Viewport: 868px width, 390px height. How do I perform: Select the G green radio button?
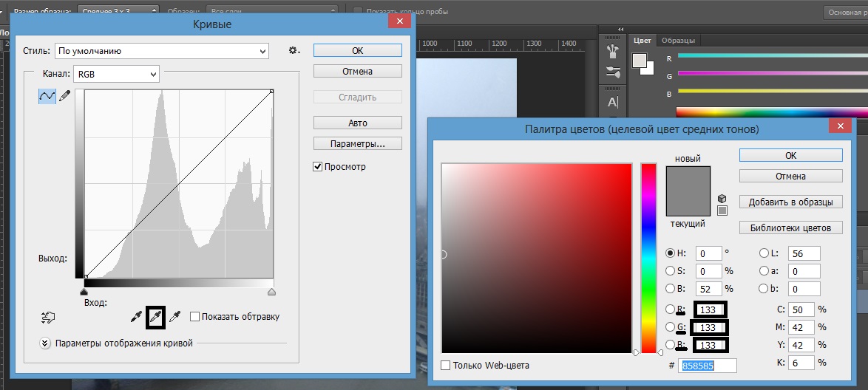(671, 327)
